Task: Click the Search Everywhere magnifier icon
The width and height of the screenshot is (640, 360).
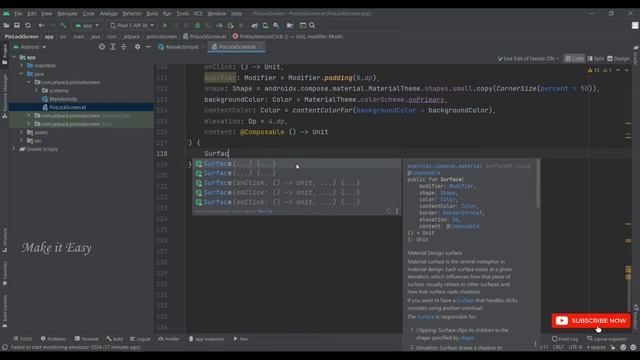Action: [x=312, y=25]
